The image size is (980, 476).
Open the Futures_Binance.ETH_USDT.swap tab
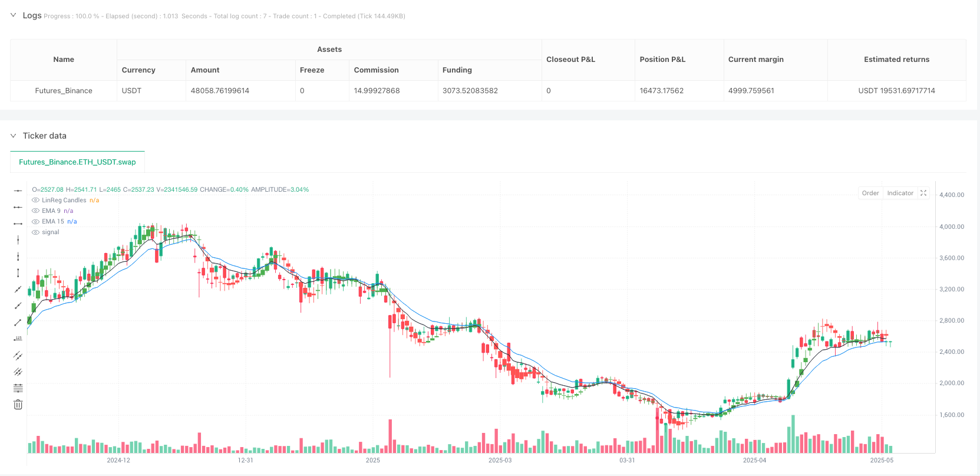coord(77,162)
